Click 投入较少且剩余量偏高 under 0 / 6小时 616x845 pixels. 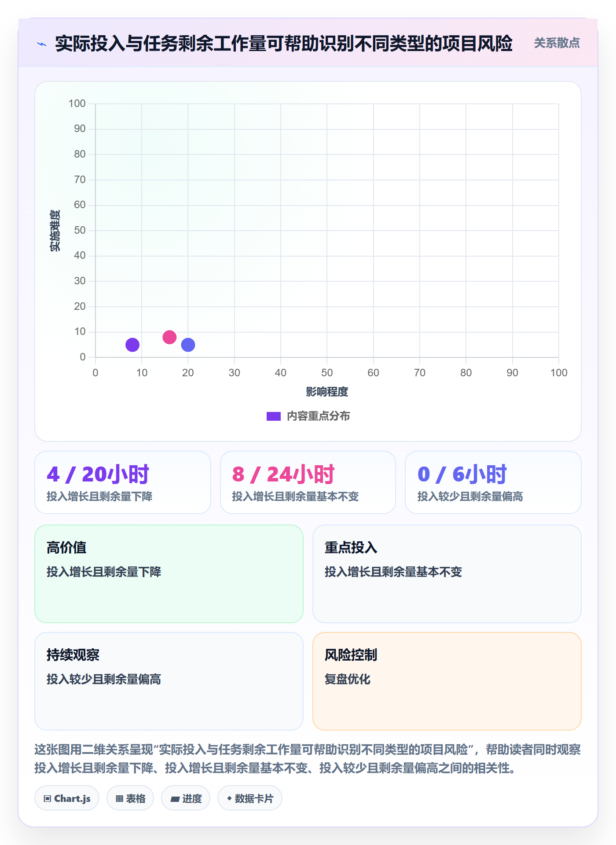point(470,496)
